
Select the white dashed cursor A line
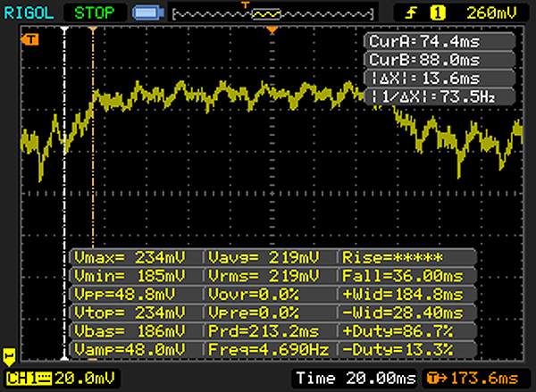(x=63, y=179)
